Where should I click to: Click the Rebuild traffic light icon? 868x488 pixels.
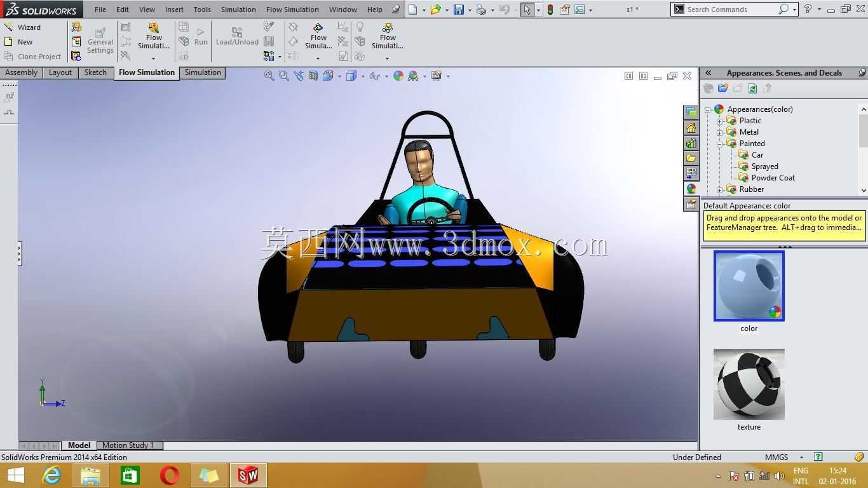(x=550, y=10)
